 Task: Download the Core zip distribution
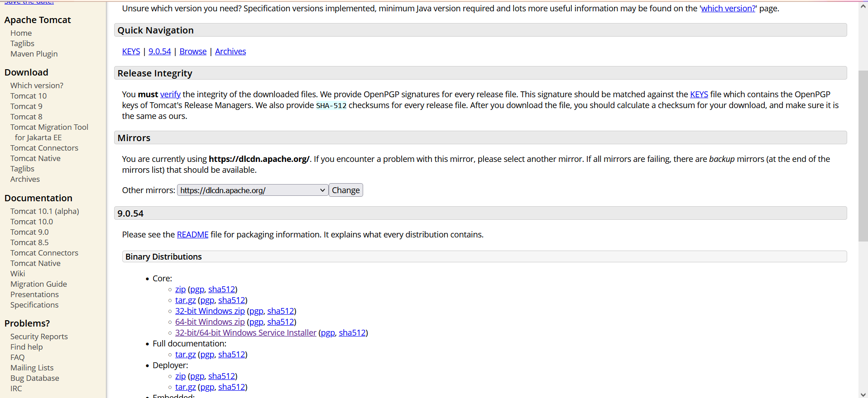pyautogui.click(x=181, y=289)
